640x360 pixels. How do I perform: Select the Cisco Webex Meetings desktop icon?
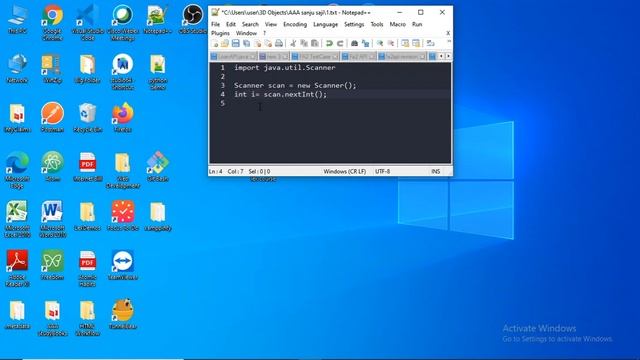pos(122,22)
